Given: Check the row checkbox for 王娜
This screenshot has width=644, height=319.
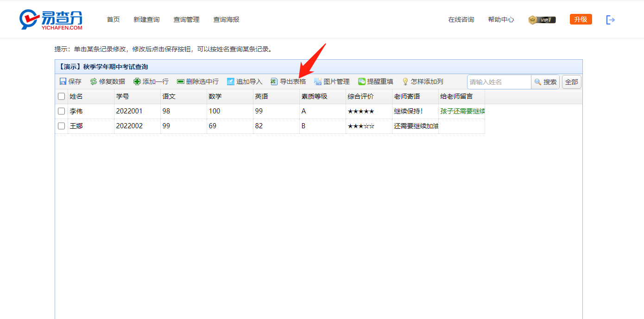Looking at the screenshot, I should pyautogui.click(x=61, y=126).
